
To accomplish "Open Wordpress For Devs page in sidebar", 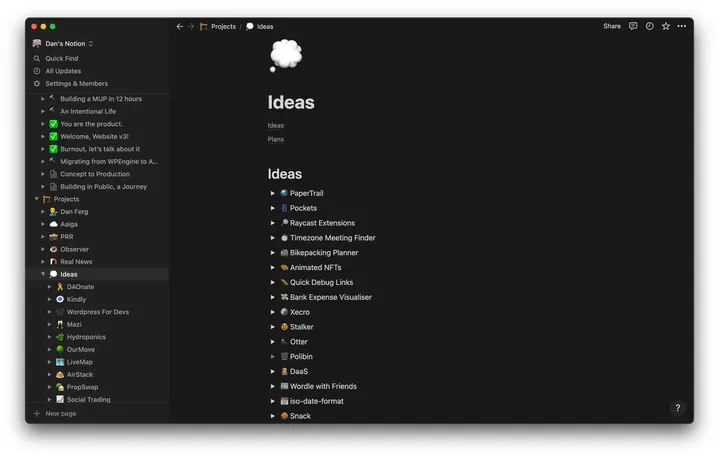I will pyautogui.click(x=98, y=312).
